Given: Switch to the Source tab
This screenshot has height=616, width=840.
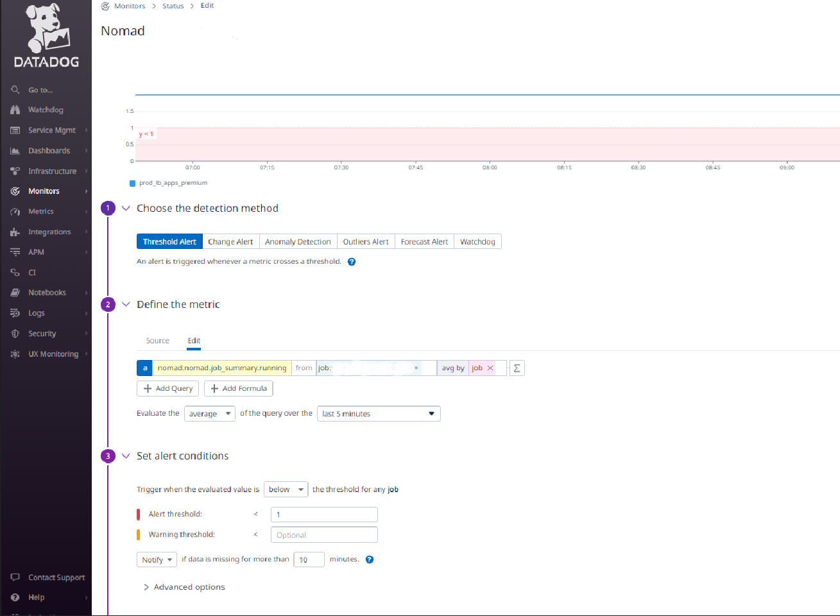Looking at the screenshot, I should pyautogui.click(x=158, y=341).
